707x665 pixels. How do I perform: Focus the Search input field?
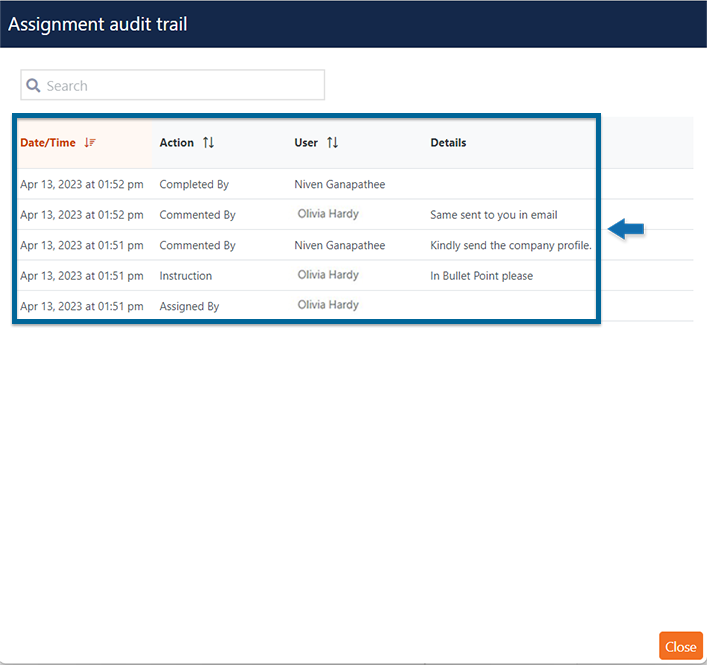click(x=180, y=86)
